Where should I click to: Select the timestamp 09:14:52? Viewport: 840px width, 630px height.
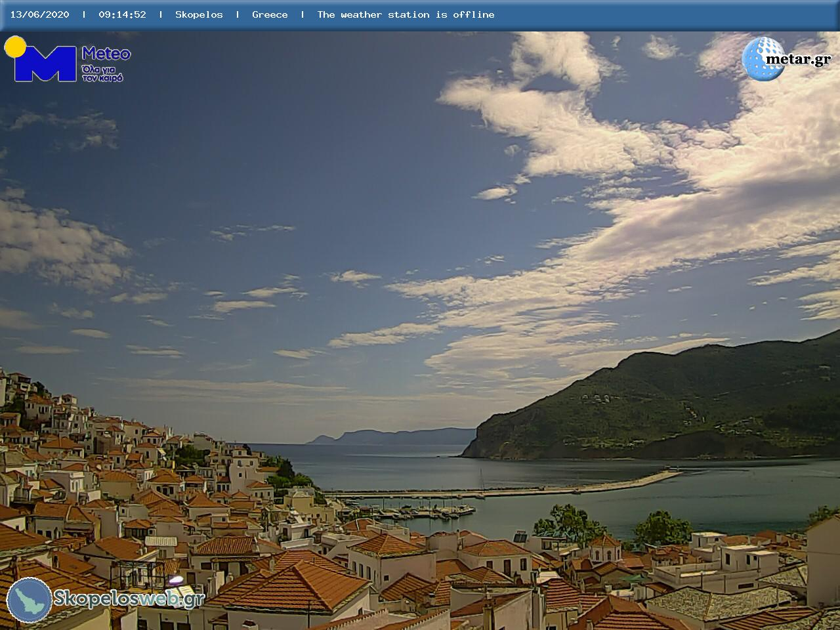pos(122,14)
